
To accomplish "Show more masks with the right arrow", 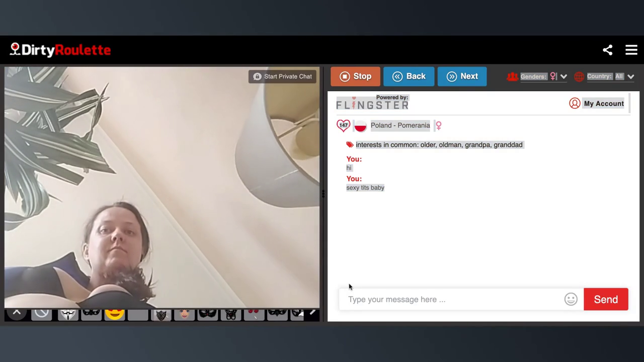I will (312, 313).
